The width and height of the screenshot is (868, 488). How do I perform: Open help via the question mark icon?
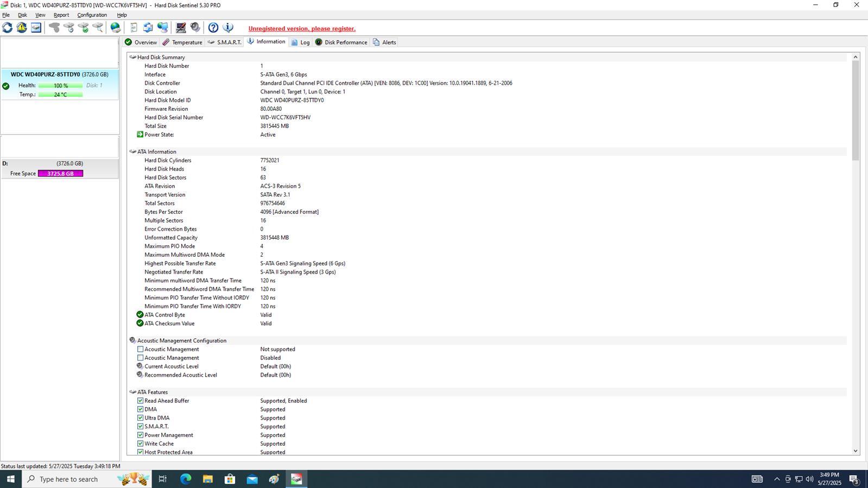click(213, 28)
